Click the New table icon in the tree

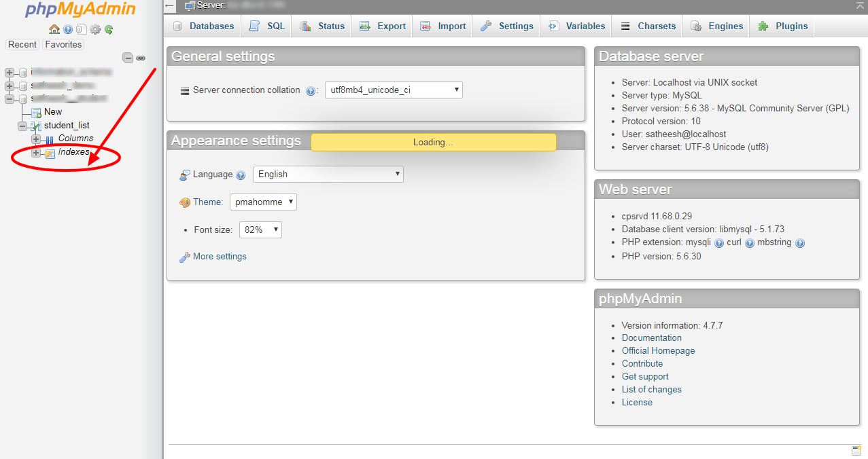point(37,112)
